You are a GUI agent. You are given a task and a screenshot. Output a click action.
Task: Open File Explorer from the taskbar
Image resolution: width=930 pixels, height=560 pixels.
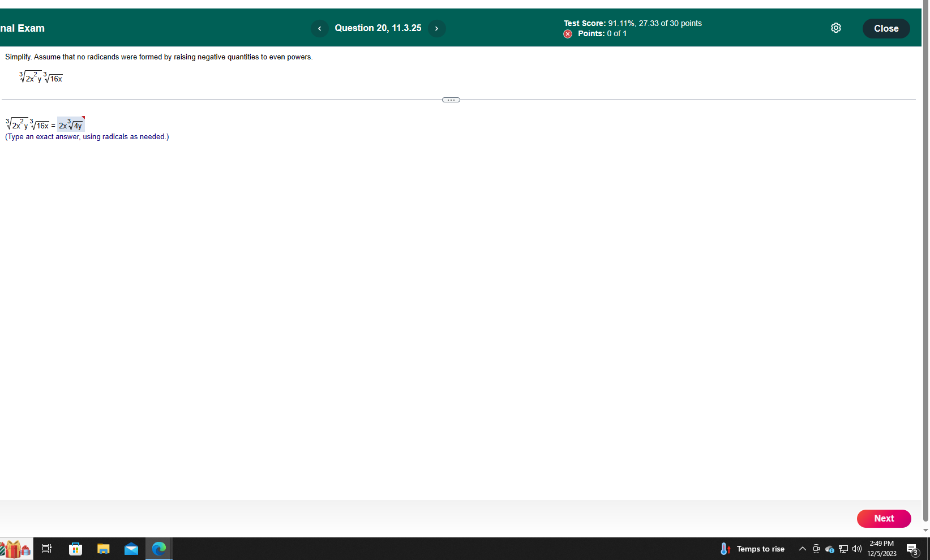click(103, 548)
